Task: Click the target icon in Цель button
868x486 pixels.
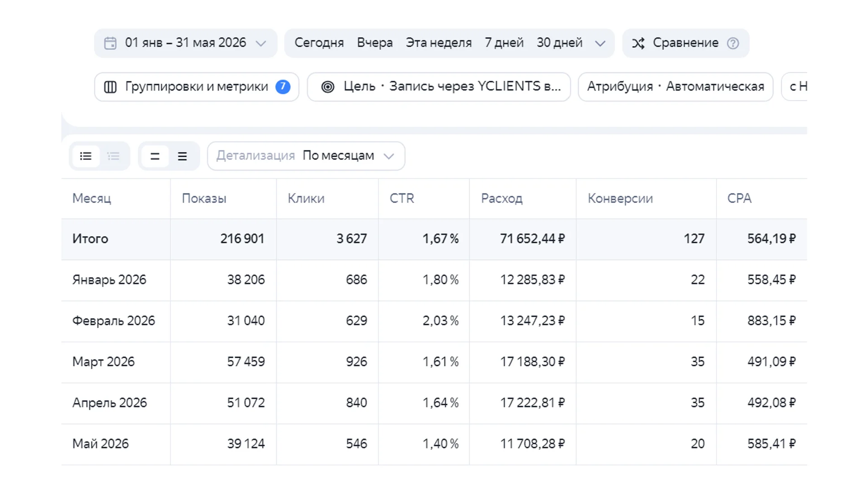Action: click(328, 87)
